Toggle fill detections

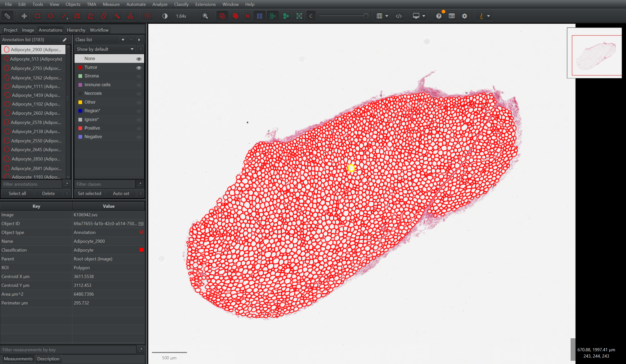pyautogui.click(x=286, y=16)
